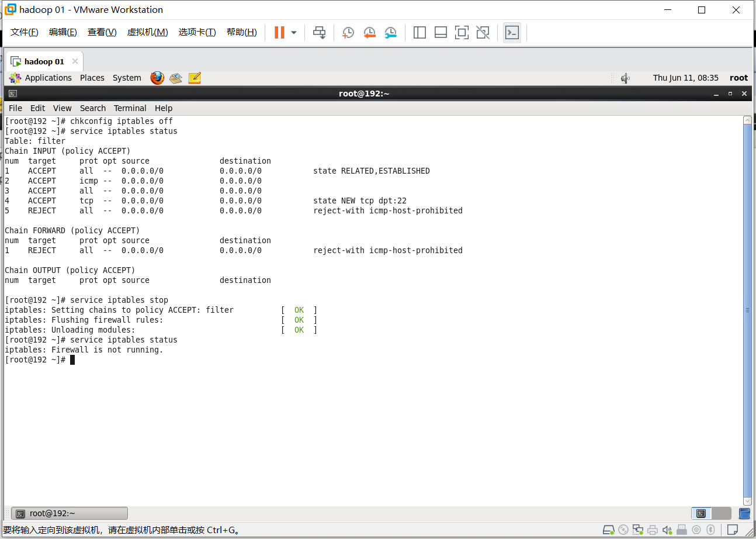Maximize the root@192:~ terminal window
The height and width of the screenshot is (539, 756).
click(x=730, y=94)
